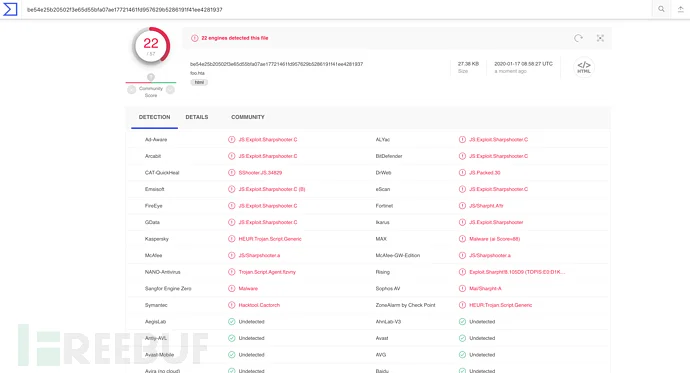Open the relationship graph expand icon

click(600, 38)
